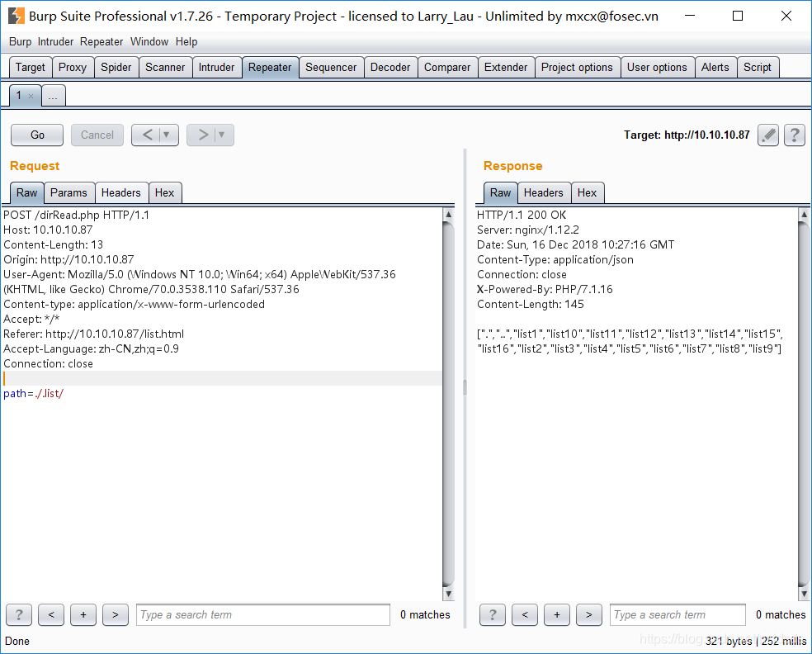
Task: Select response Hex view tab
Action: 588,192
